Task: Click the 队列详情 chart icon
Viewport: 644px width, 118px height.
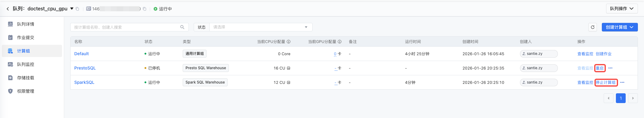Action: 10,24
